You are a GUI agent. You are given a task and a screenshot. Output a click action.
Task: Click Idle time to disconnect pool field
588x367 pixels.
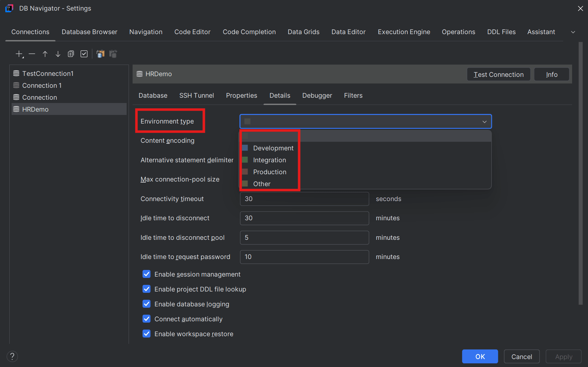pos(305,237)
